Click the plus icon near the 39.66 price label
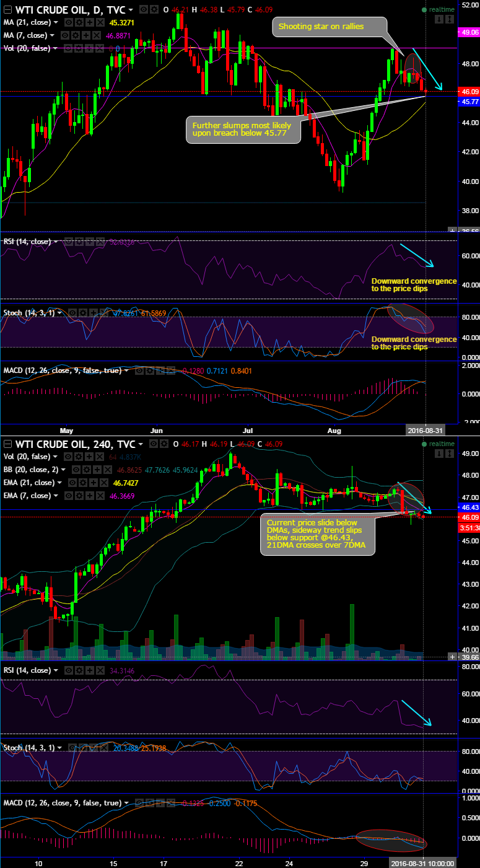The image size is (480, 868). click(x=452, y=657)
